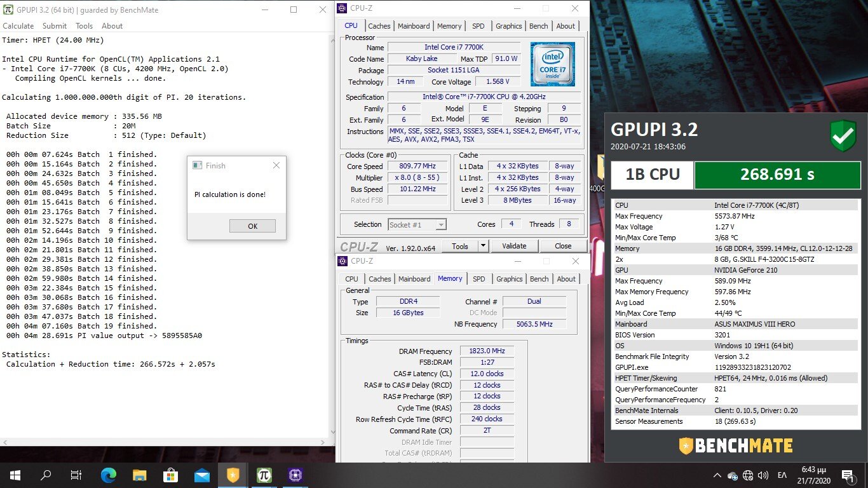Switch to SPD tab in CPU-Z Processor window
The height and width of the screenshot is (488, 868).
pos(478,26)
